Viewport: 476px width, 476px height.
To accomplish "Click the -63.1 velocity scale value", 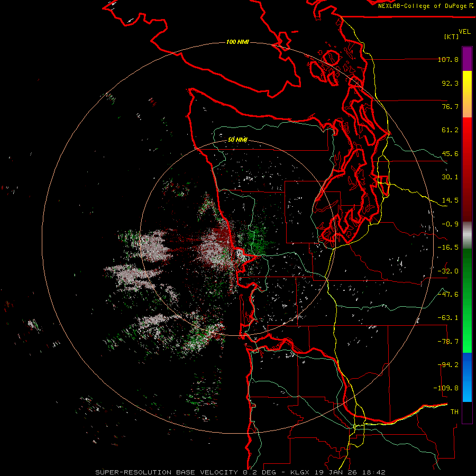I will (448, 318).
